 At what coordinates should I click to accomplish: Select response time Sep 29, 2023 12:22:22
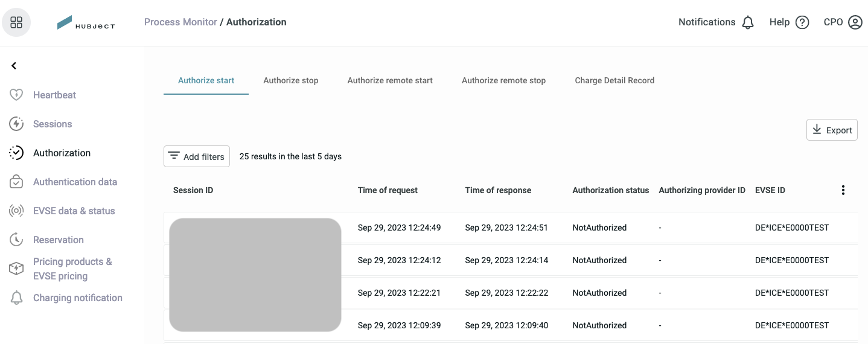pyautogui.click(x=506, y=293)
